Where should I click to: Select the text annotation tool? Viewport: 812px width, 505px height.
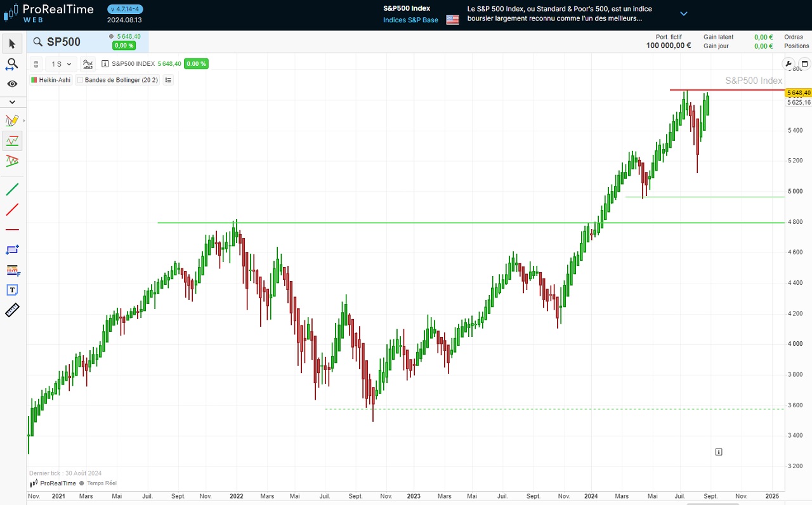12,290
